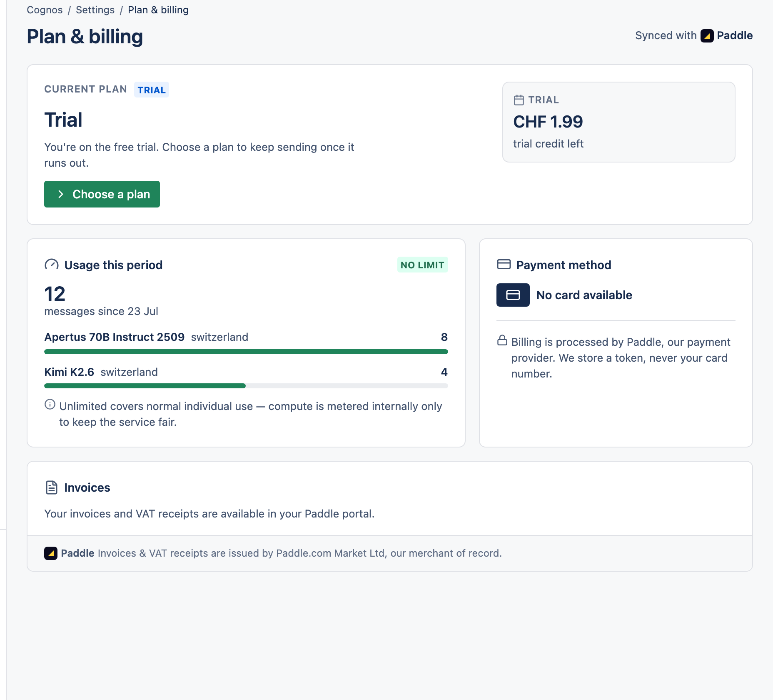
Task: Click the Paddle wordmark in header
Action: [x=735, y=35]
